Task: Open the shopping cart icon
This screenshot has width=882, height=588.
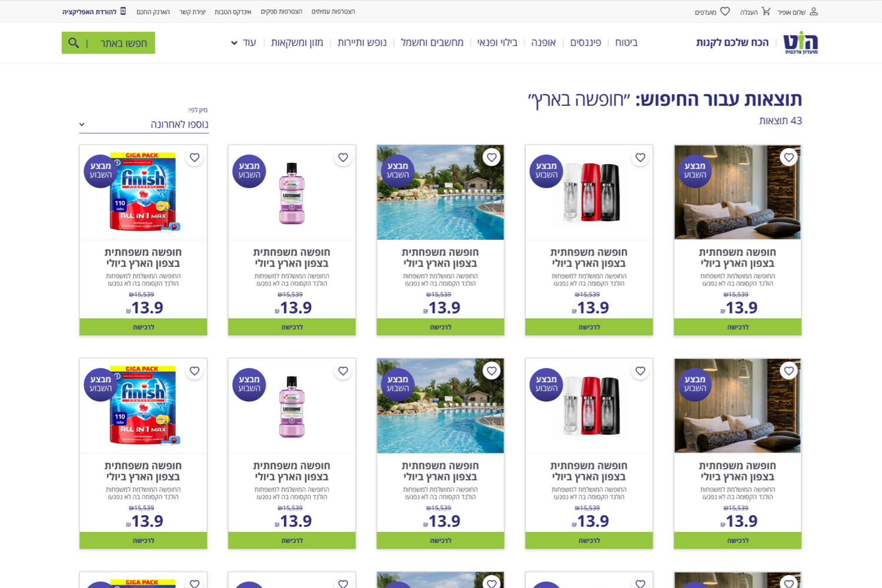Action: 766,11
